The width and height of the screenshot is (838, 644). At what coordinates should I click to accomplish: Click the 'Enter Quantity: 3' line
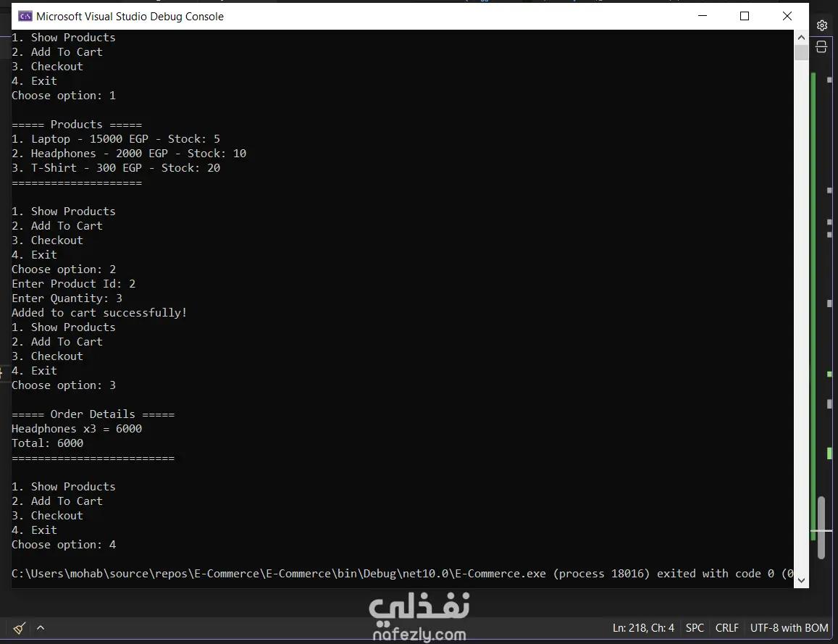tap(67, 298)
